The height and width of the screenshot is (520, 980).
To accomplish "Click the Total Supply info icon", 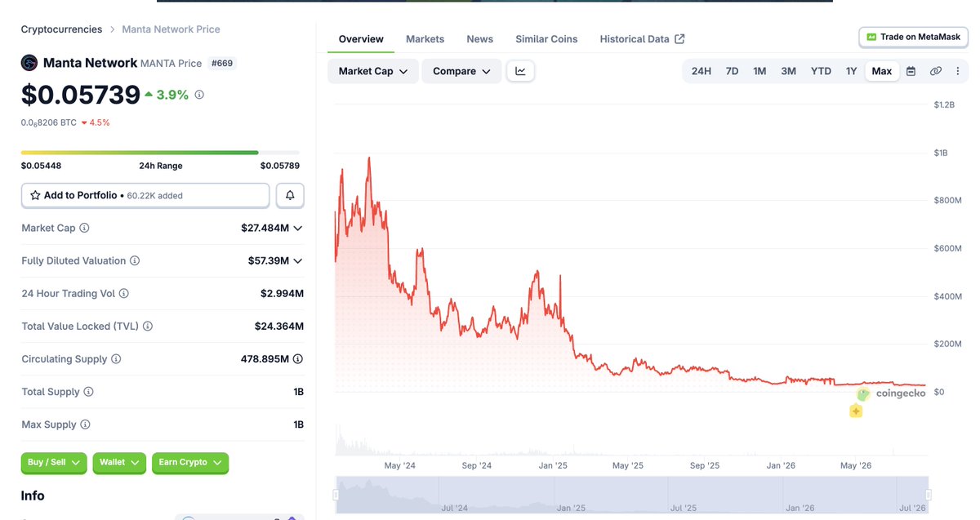I will [88, 392].
